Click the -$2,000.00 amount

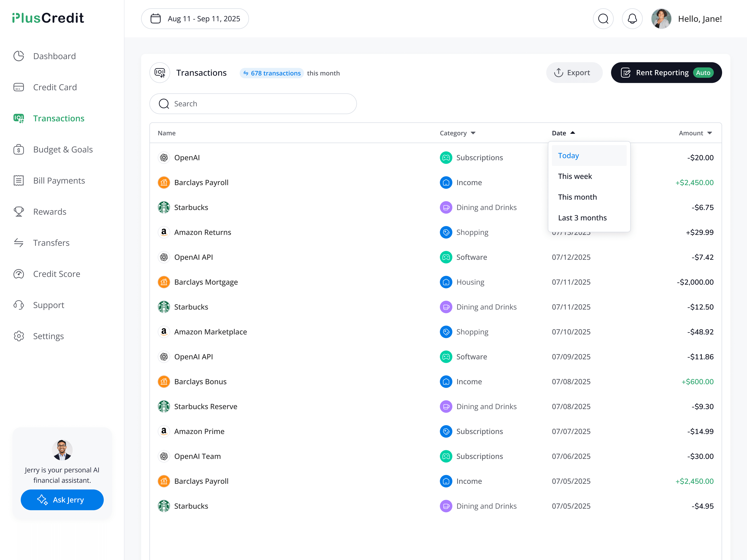695,282
